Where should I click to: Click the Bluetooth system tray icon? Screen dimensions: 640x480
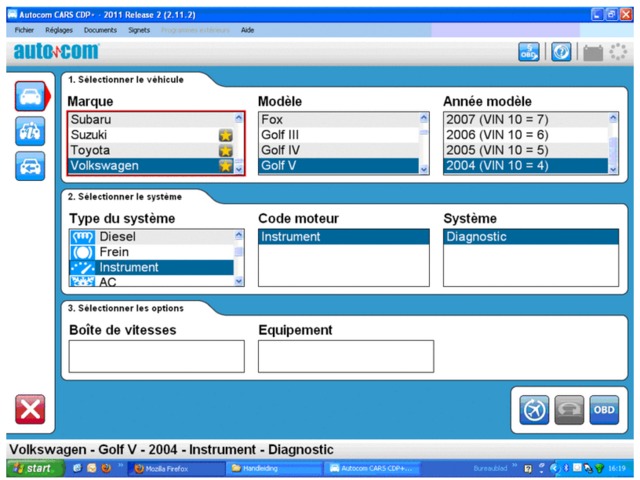point(566,468)
